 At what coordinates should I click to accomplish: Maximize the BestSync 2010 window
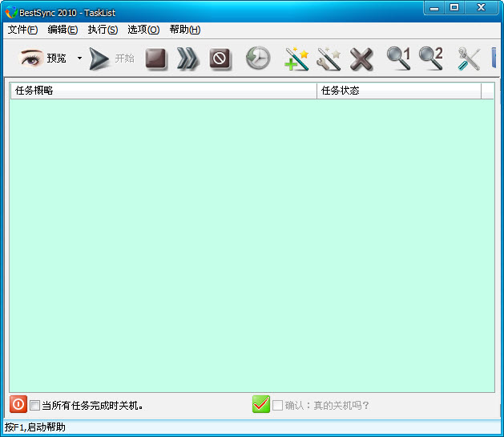coord(454,8)
